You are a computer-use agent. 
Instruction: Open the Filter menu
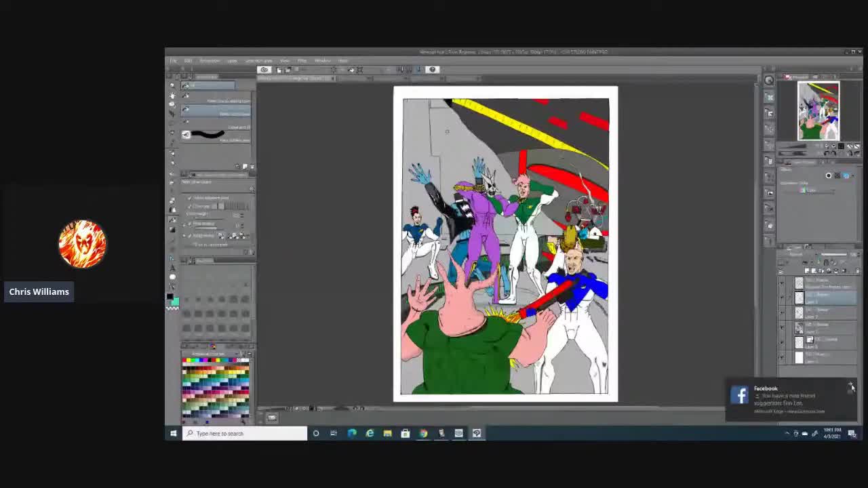click(x=302, y=61)
